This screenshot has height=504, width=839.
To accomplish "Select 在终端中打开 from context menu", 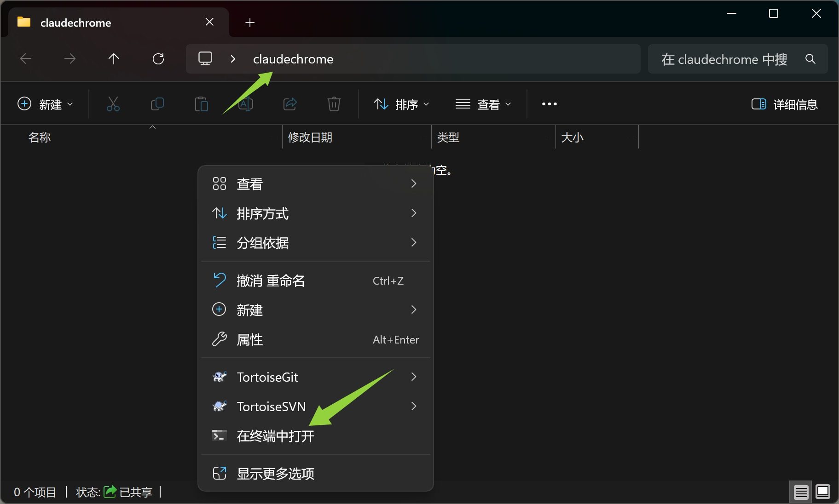I will point(275,436).
